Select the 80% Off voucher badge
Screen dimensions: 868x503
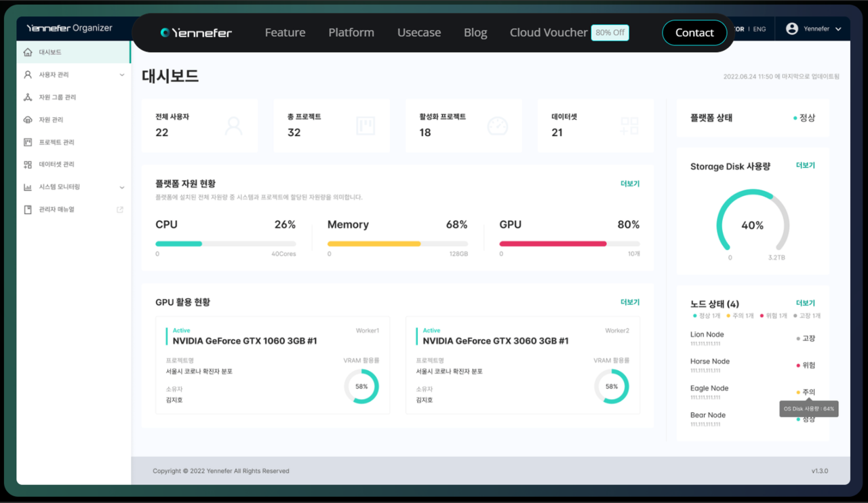610,33
